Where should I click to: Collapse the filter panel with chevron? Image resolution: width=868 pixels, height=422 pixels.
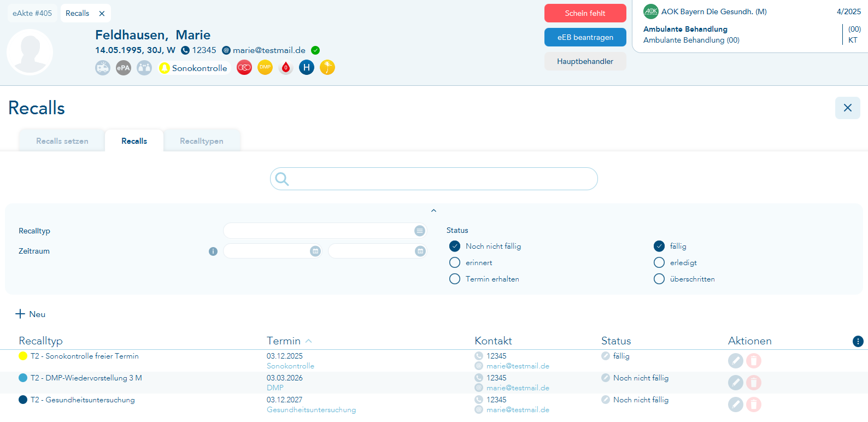(x=433, y=210)
